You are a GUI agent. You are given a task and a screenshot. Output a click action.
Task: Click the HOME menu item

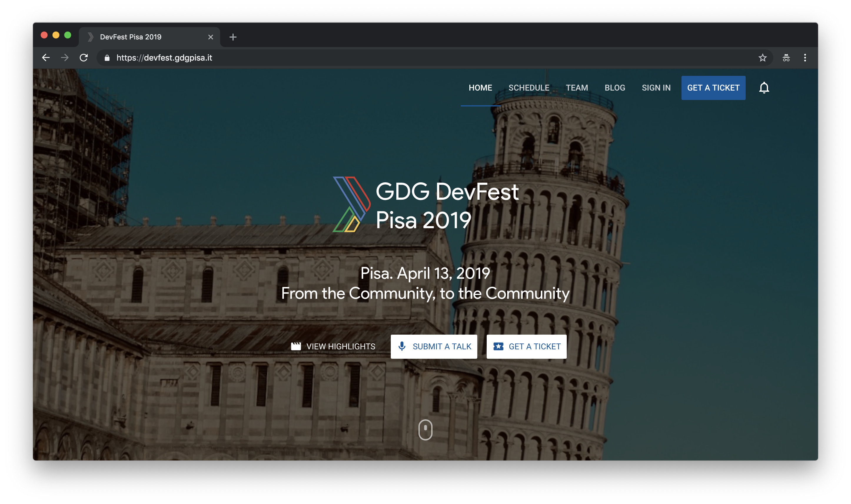480,88
